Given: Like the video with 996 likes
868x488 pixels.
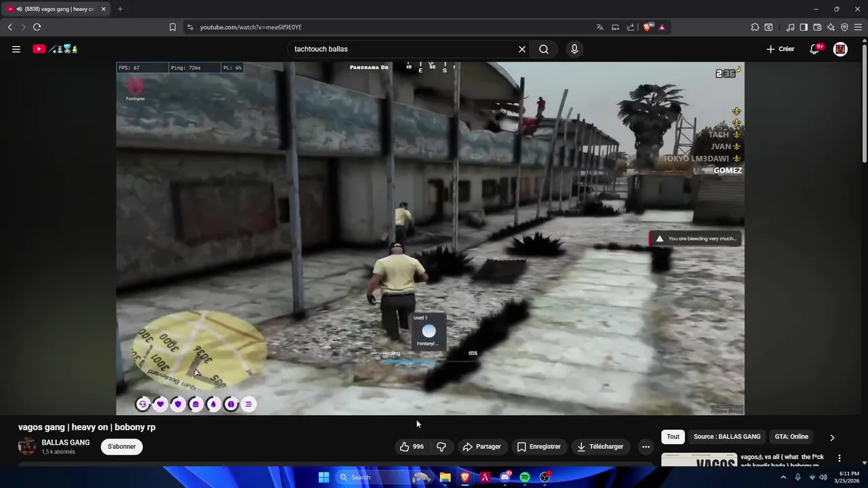Looking at the screenshot, I should click(412, 447).
